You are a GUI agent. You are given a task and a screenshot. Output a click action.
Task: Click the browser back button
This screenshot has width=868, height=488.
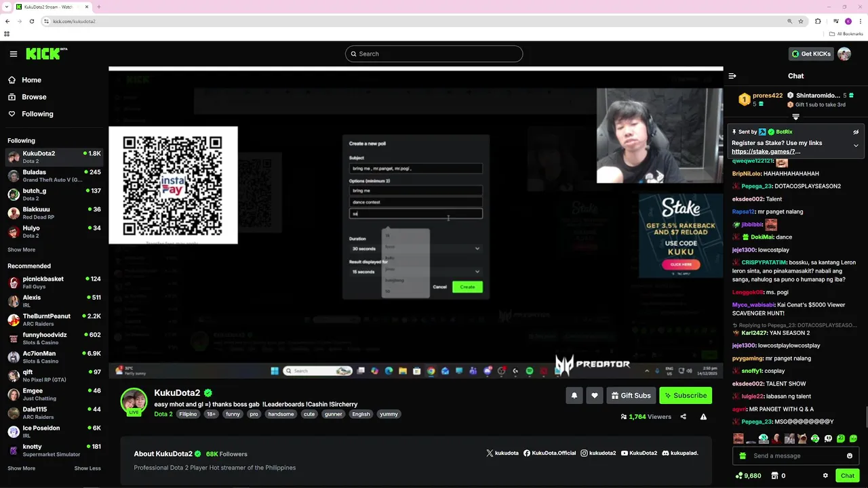tap(7, 21)
